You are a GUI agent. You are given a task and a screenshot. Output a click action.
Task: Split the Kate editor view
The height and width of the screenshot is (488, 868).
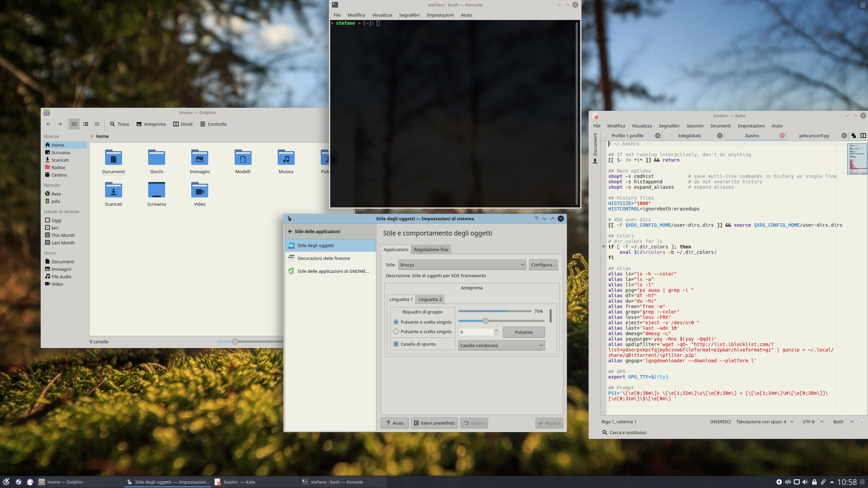point(863,136)
